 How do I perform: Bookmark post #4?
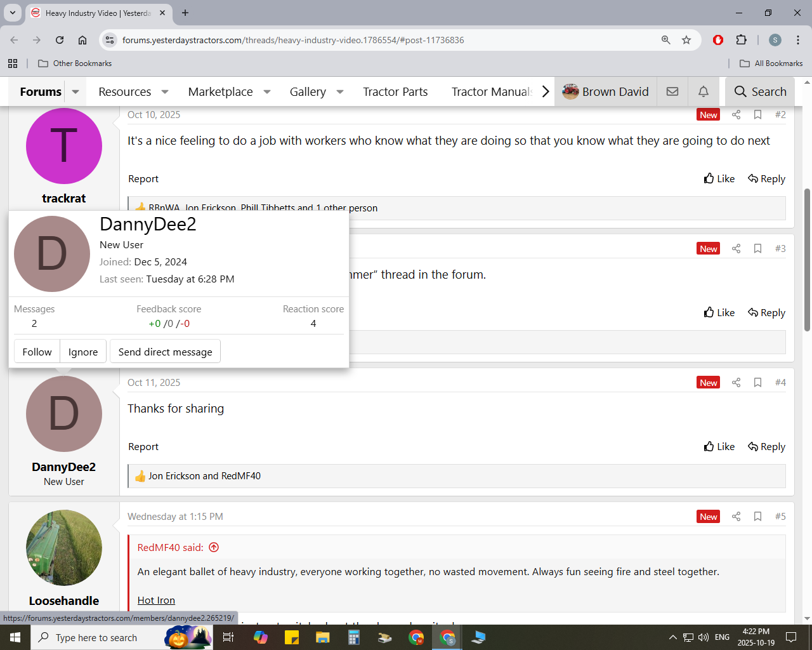[x=757, y=383]
